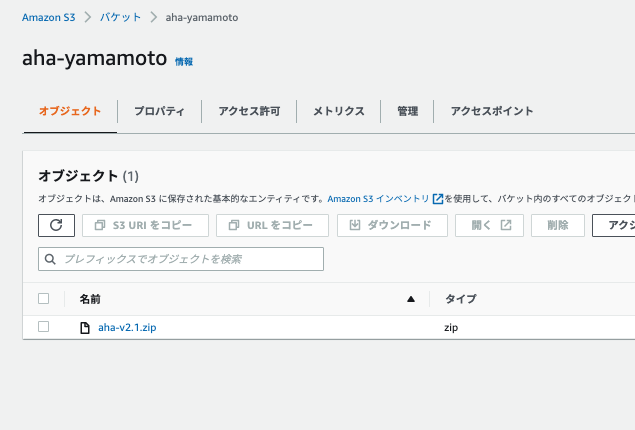This screenshot has width=635, height=430.
Task: Click the URL をコピー button
Action: coord(272,225)
